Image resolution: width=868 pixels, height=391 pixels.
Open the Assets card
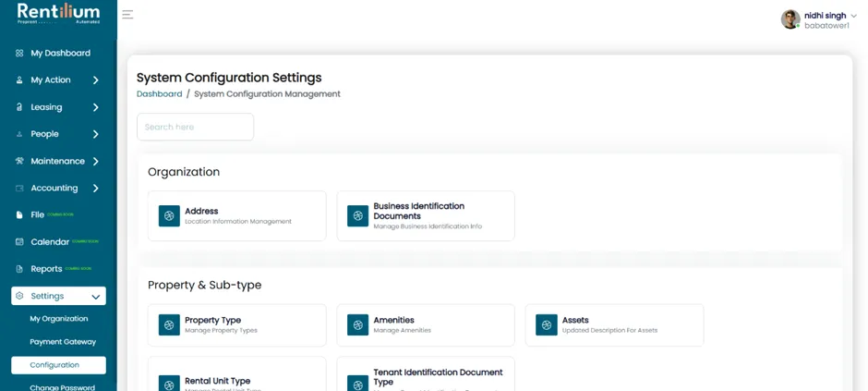click(x=614, y=325)
